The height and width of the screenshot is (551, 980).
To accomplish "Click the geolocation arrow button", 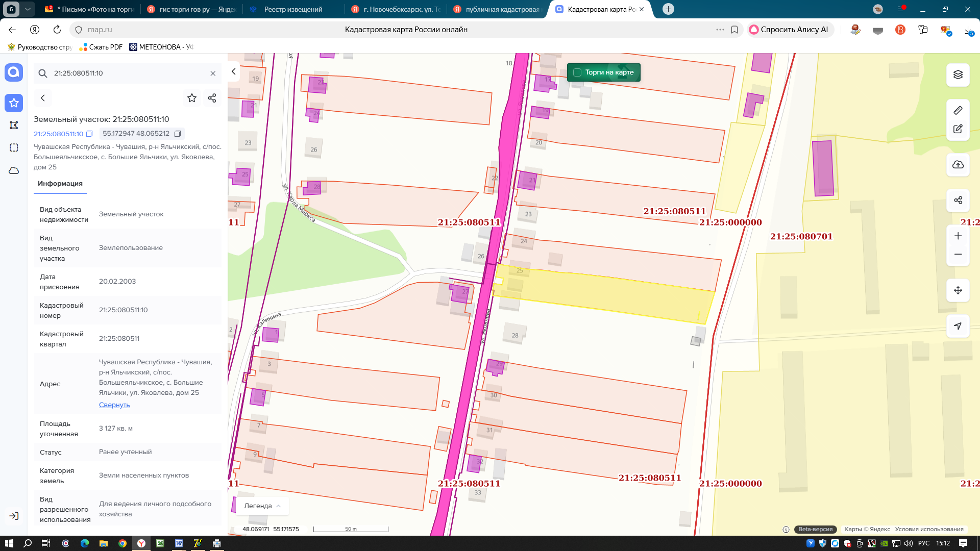I will pos(958,326).
